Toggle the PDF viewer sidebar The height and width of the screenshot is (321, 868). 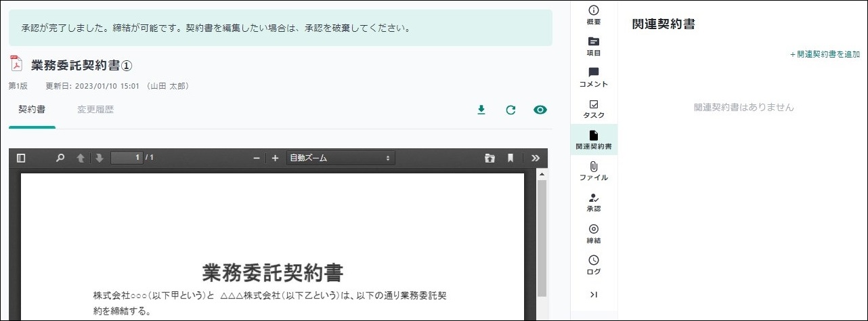21,158
